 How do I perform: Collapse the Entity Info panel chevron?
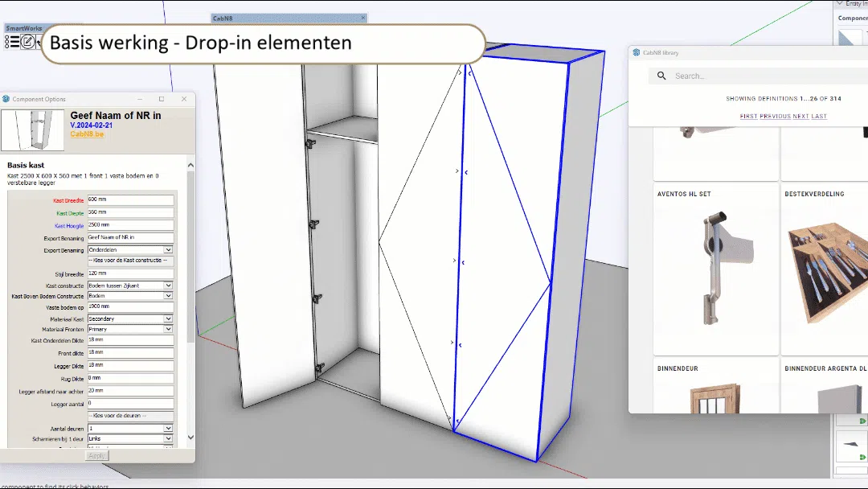840,3
